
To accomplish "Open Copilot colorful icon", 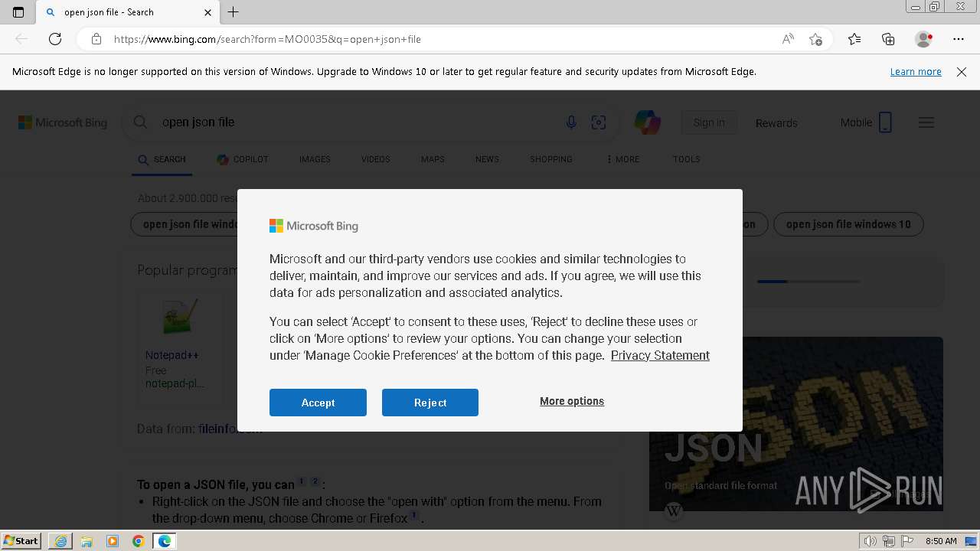I will pos(647,122).
